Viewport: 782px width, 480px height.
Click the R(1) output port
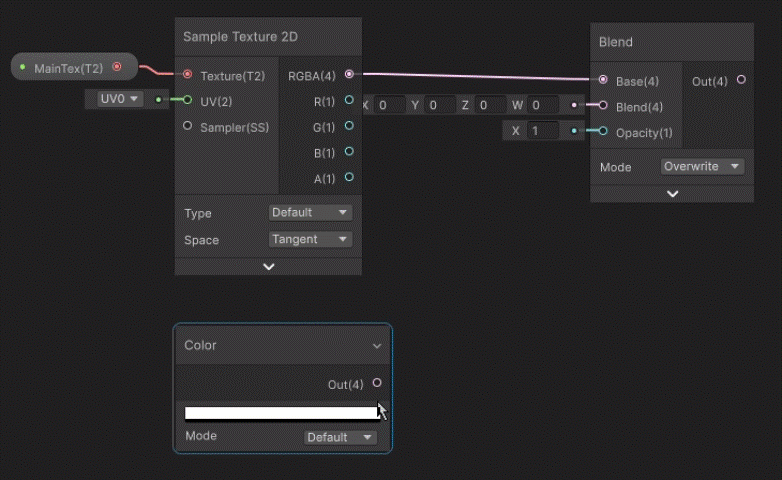[x=348, y=100]
